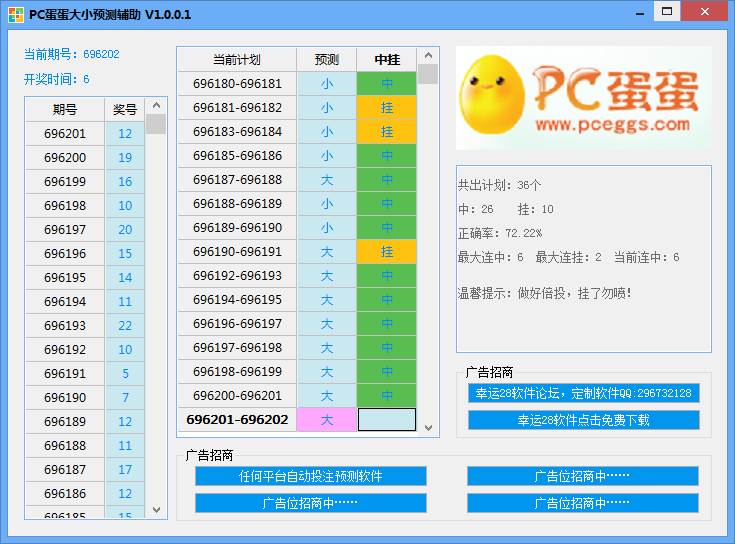Minimize the PC蛋蛋大小预测辅助 window
Screen dimensions: 735x544
tap(639, 12)
